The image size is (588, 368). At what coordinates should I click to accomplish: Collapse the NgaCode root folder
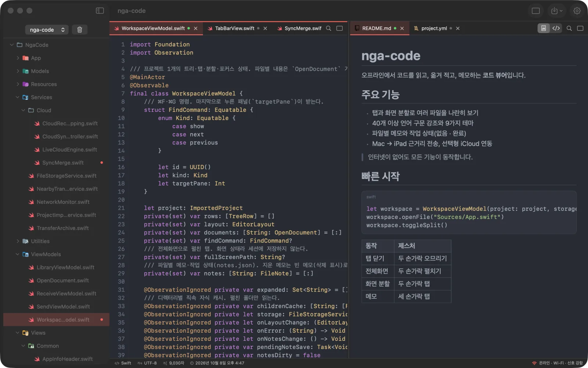pos(12,45)
